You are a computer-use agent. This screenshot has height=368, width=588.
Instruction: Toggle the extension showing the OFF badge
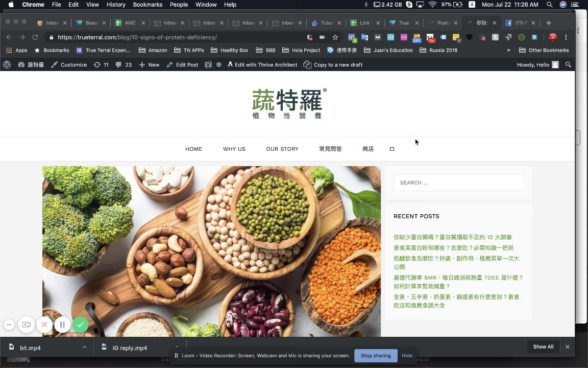coord(416,37)
